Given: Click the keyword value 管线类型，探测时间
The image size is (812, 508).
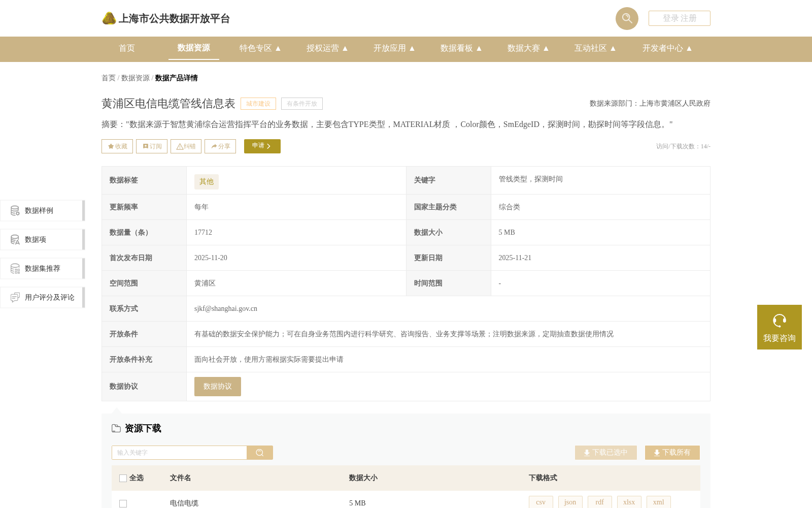Looking at the screenshot, I should coord(530,179).
